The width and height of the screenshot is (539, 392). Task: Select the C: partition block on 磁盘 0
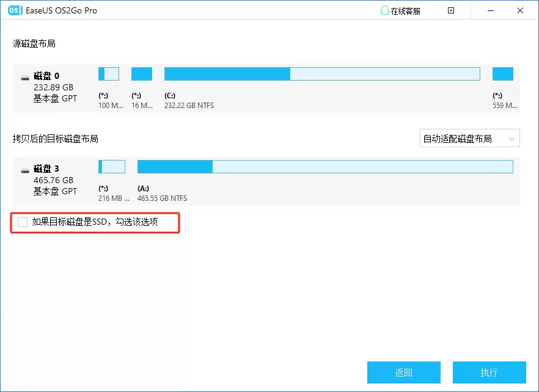tap(321, 73)
